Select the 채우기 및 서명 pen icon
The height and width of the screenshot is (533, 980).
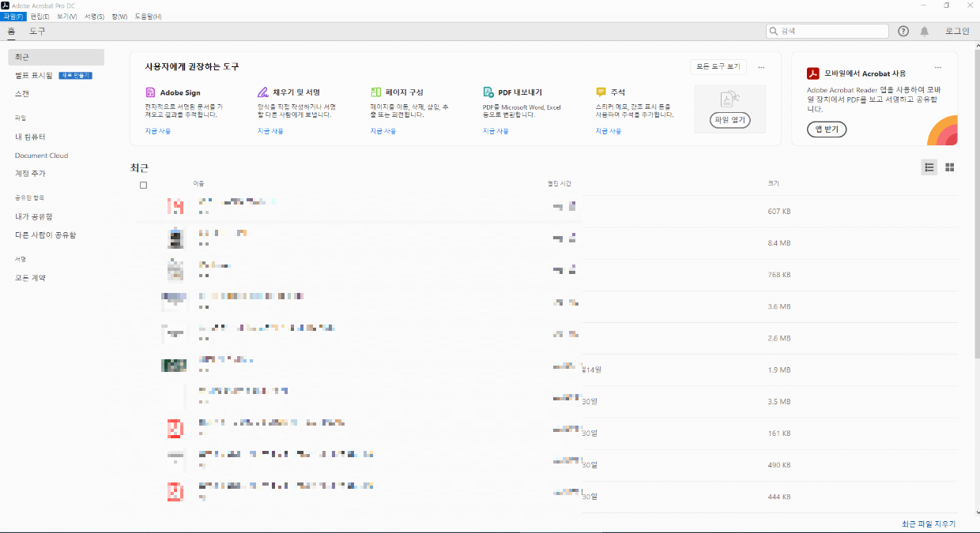(x=263, y=92)
